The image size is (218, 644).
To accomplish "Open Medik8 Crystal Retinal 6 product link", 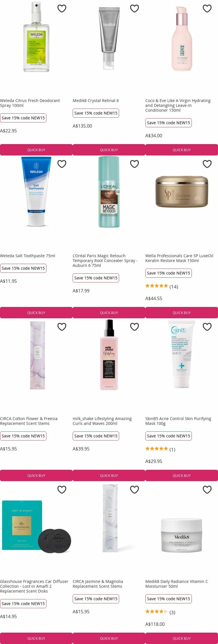I will [96, 100].
